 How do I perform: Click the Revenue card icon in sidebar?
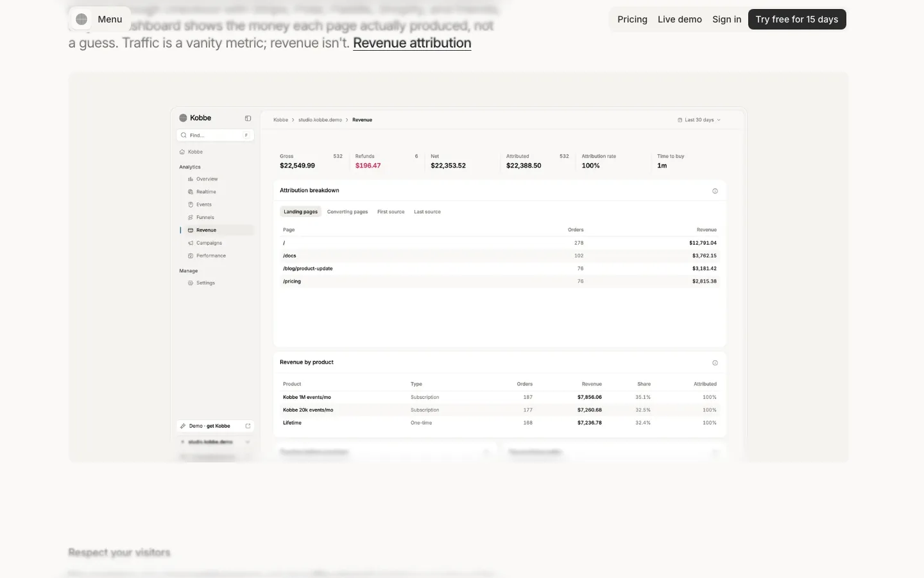click(x=191, y=230)
